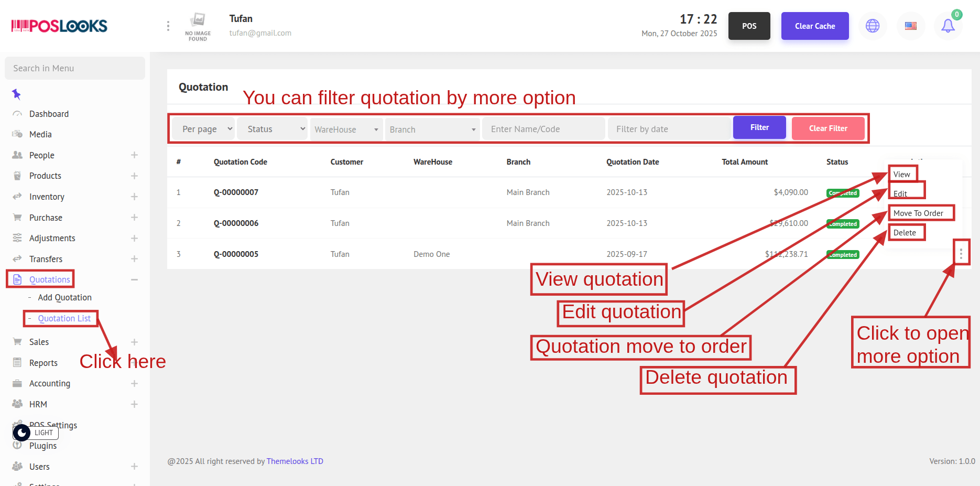Expand the People menu section

(134, 155)
